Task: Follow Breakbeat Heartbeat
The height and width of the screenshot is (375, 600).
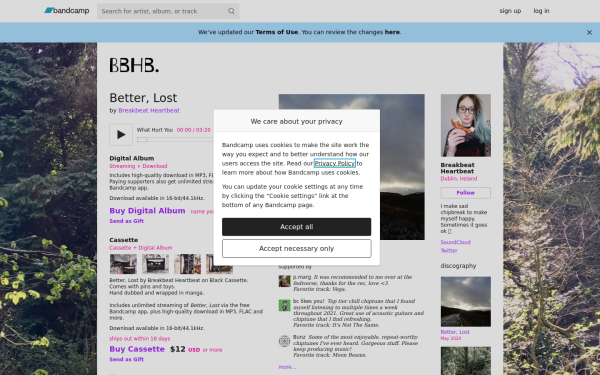Action: (466, 193)
